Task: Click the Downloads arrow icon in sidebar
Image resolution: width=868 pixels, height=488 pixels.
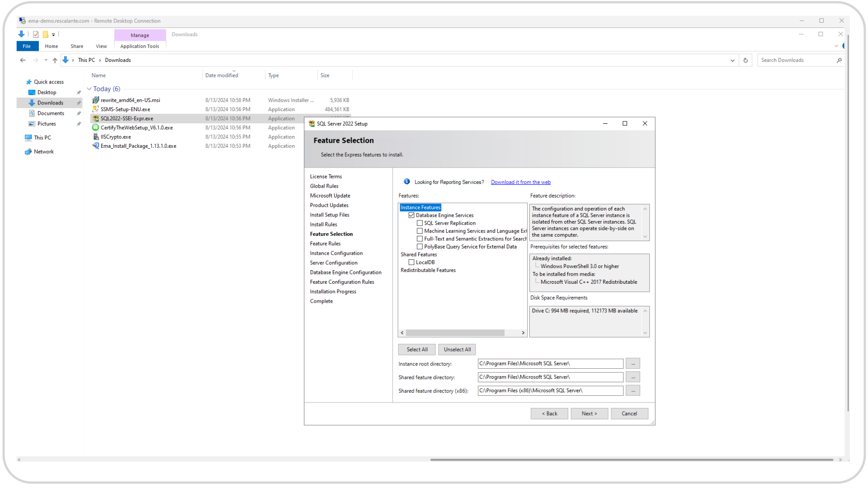Action: click(x=32, y=103)
